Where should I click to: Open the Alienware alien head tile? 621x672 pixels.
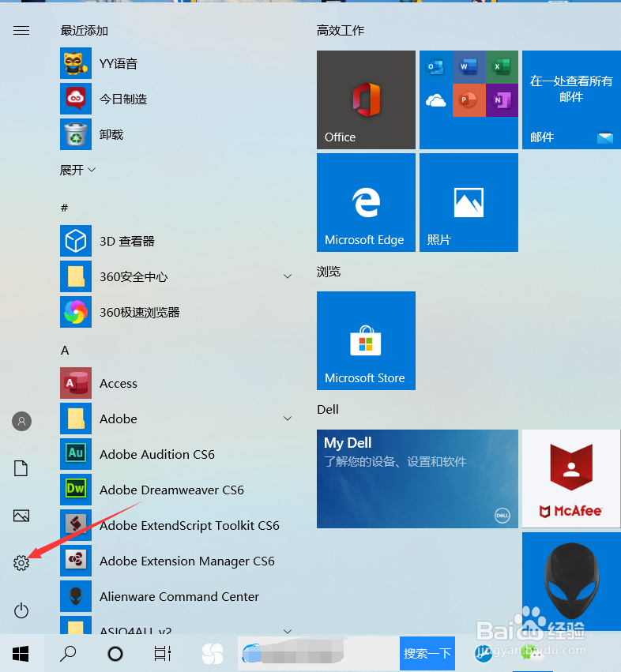571,581
